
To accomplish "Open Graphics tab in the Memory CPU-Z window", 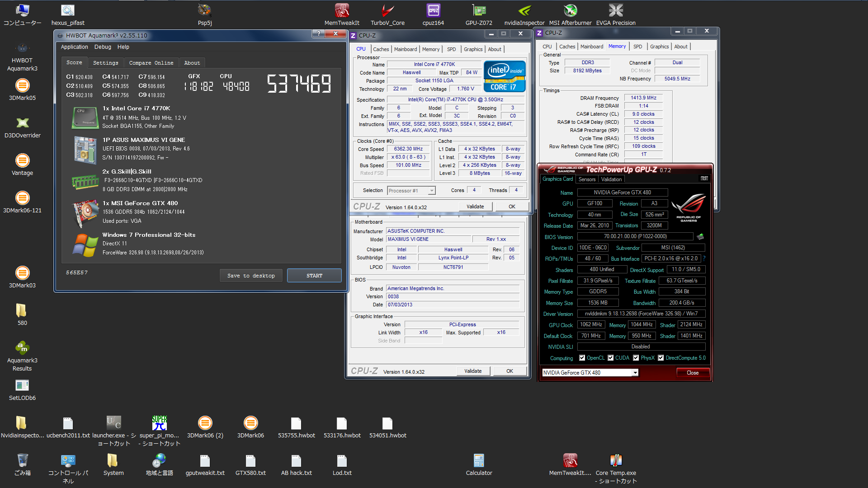I will [659, 47].
